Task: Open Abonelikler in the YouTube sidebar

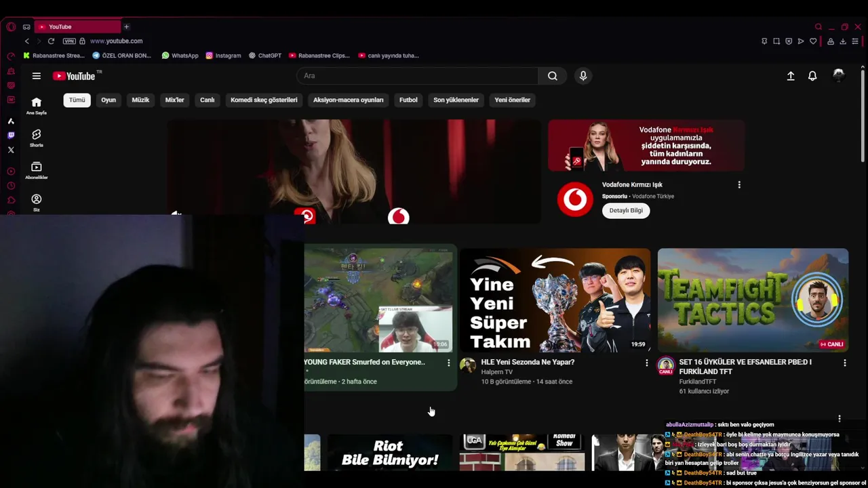Action: click(x=37, y=171)
